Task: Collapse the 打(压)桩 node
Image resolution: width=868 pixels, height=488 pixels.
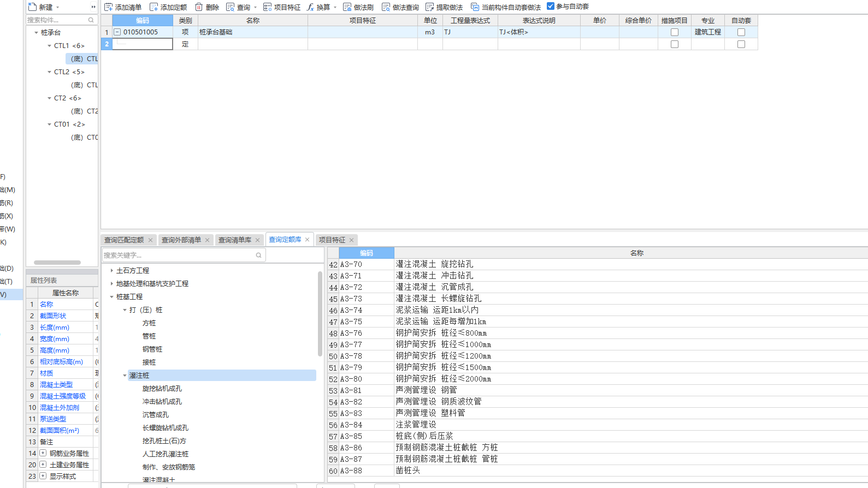Action: 125,310
